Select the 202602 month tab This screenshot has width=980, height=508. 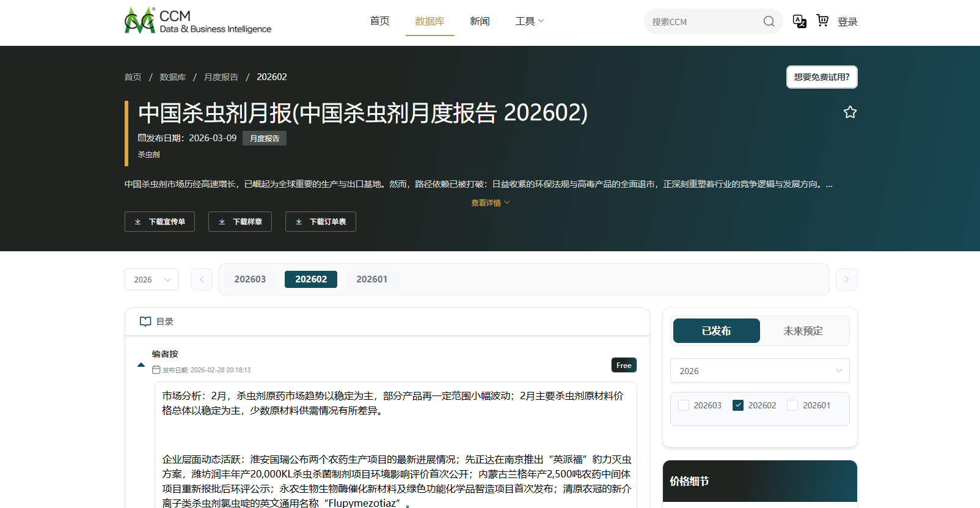click(x=311, y=279)
